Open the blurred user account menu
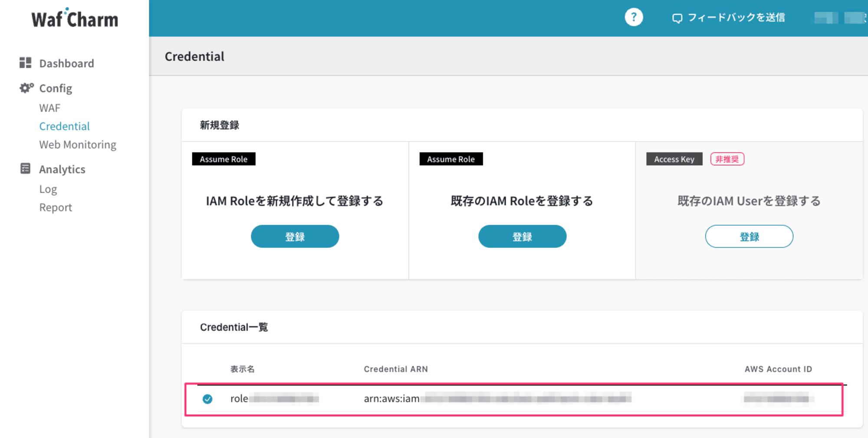 click(839, 18)
